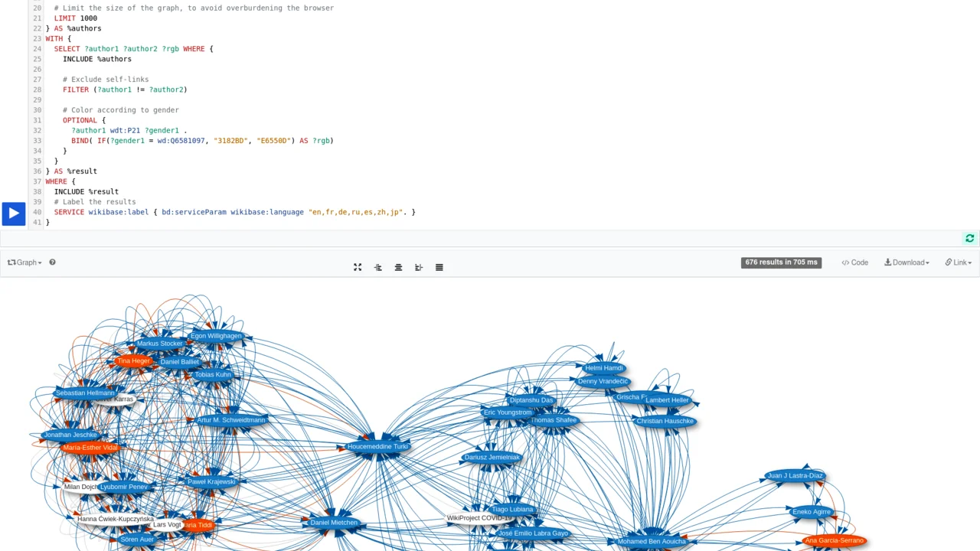
Task: Select the Lyubomir Penev node
Action: (x=124, y=487)
